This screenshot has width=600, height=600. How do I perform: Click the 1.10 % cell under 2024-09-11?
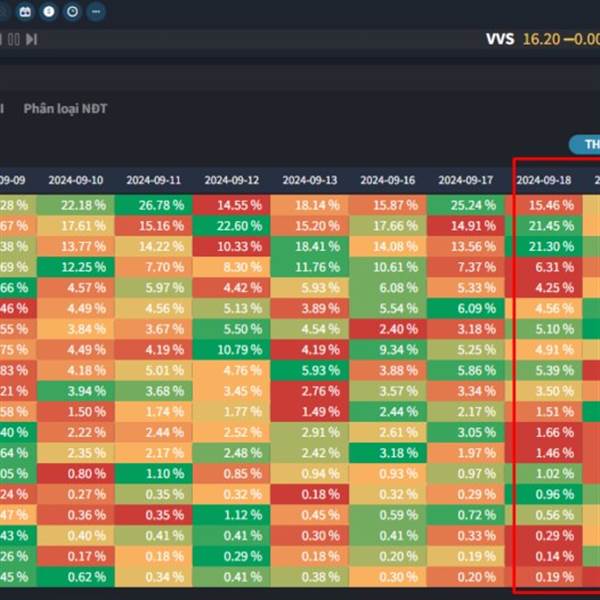pyautogui.click(x=154, y=474)
